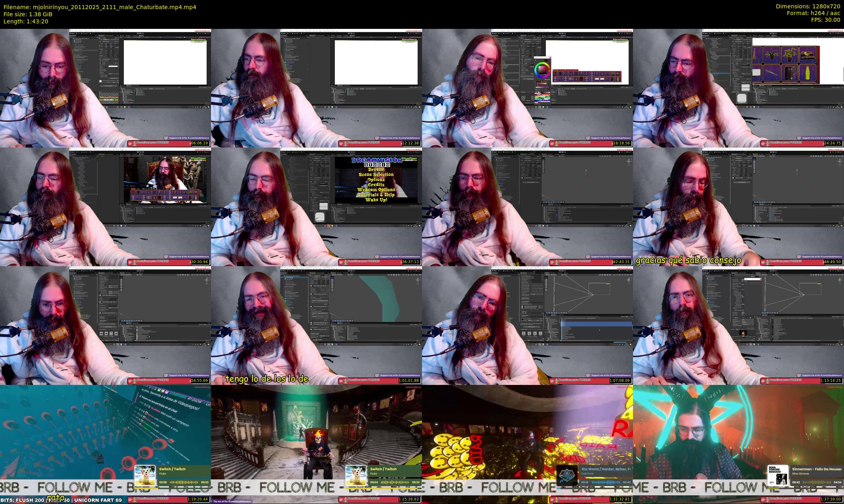This screenshot has height=504, width=844.
Task: Click 'Wake Up!' in the Dreamvision Studio menu
Action: [376, 200]
